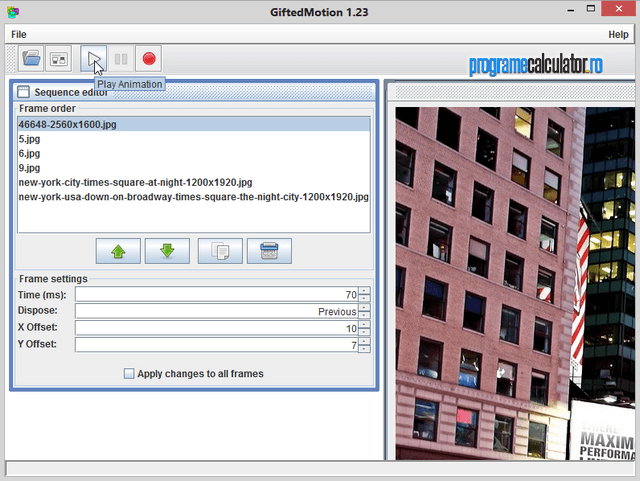This screenshot has width=640, height=481.
Task: Pause the animation playback
Action: point(121,59)
